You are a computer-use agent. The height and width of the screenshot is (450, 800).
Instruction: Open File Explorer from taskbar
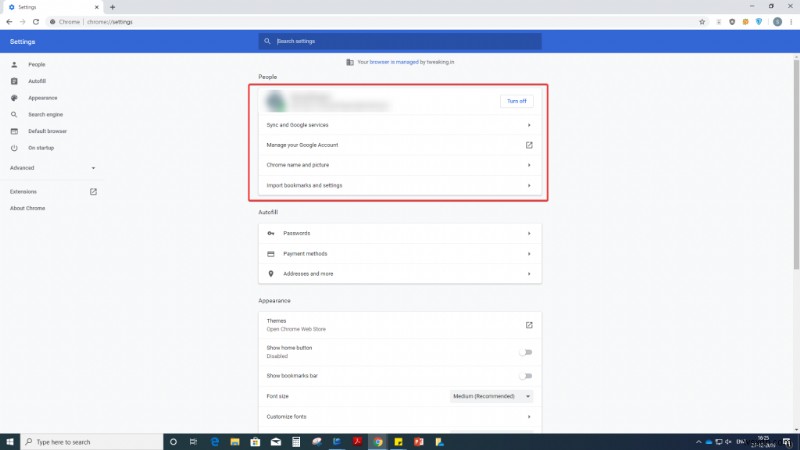pos(235,442)
